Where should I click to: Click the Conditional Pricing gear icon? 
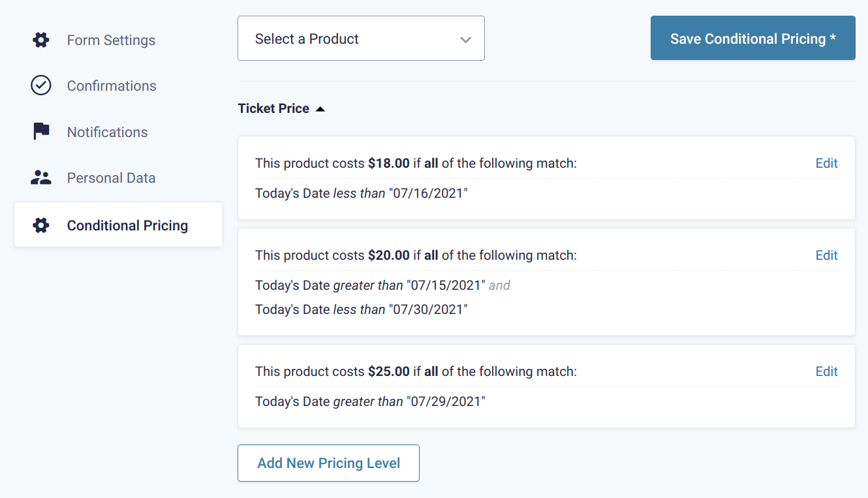41,226
